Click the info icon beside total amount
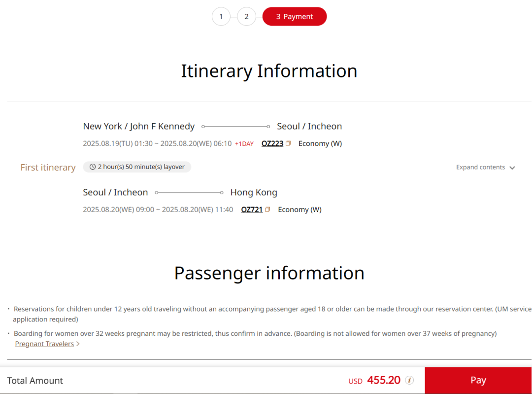Viewport: 532px width, 394px height. (409, 380)
